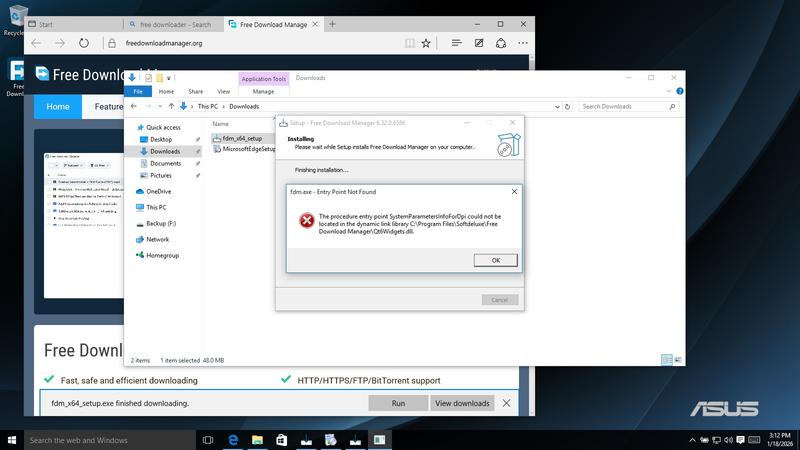Select OneDrive in the navigation pane
The image size is (800, 450).
158,191
